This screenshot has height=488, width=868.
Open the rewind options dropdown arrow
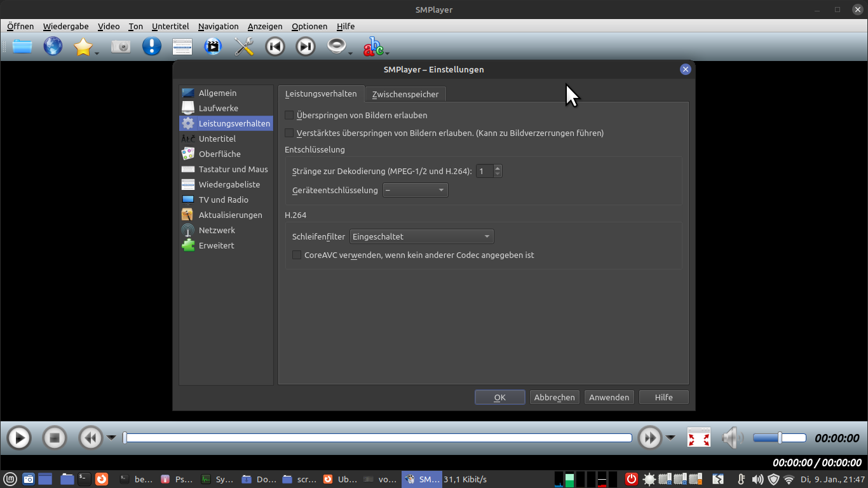(111, 437)
